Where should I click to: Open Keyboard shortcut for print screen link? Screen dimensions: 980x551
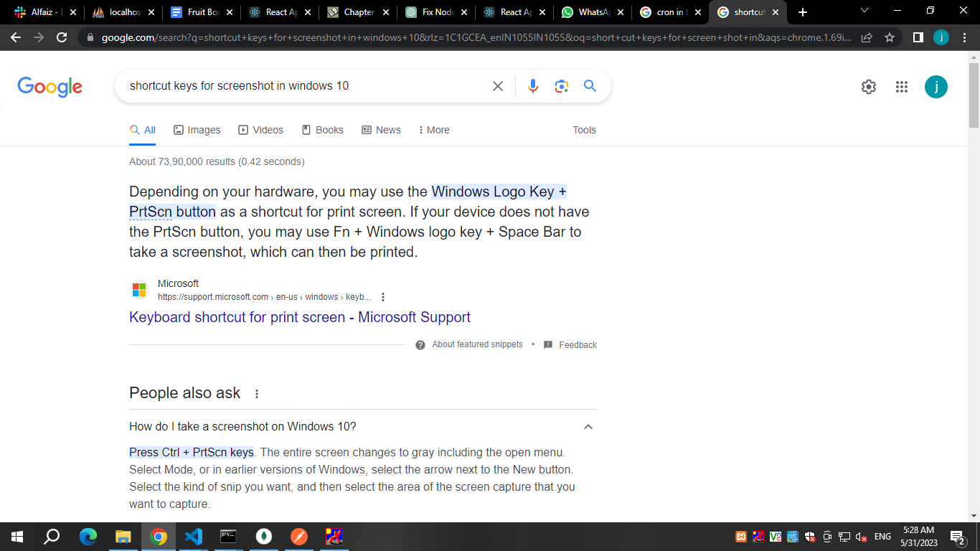pyautogui.click(x=299, y=317)
